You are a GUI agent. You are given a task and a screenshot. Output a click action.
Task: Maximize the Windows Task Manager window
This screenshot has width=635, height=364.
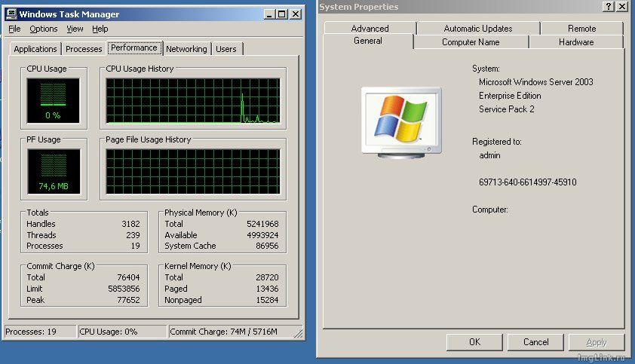point(282,14)
